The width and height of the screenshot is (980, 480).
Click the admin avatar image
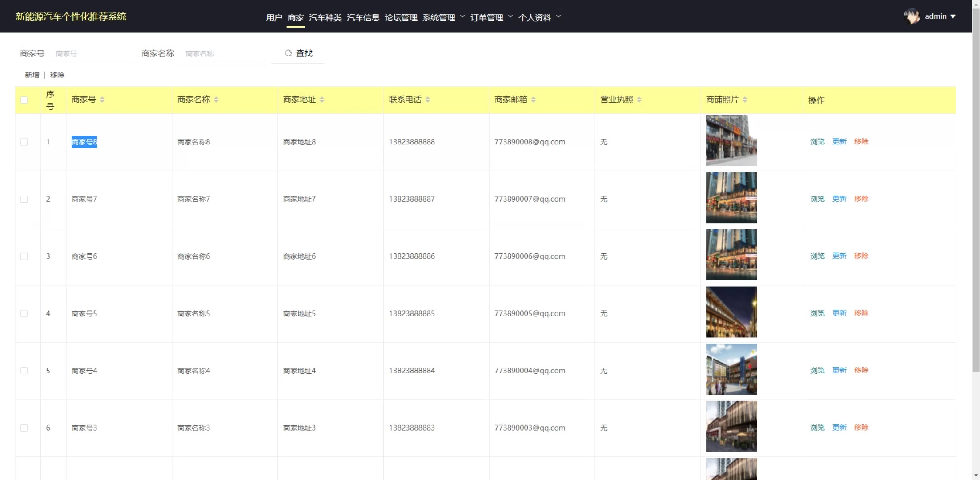coord(912,16)
